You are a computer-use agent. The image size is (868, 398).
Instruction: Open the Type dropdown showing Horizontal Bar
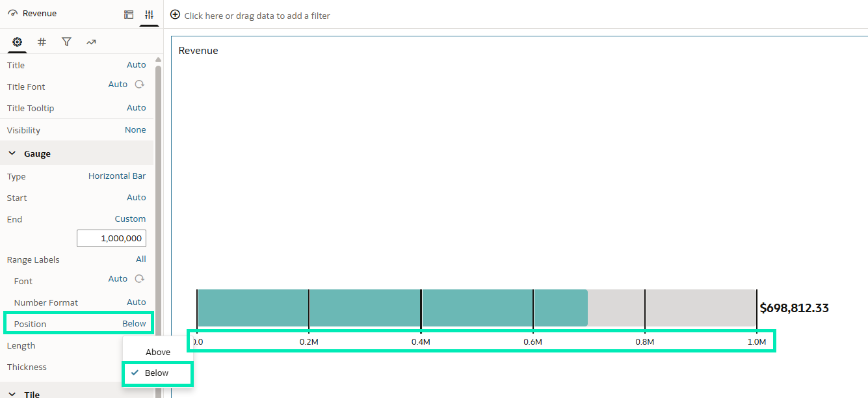[117, 176]
